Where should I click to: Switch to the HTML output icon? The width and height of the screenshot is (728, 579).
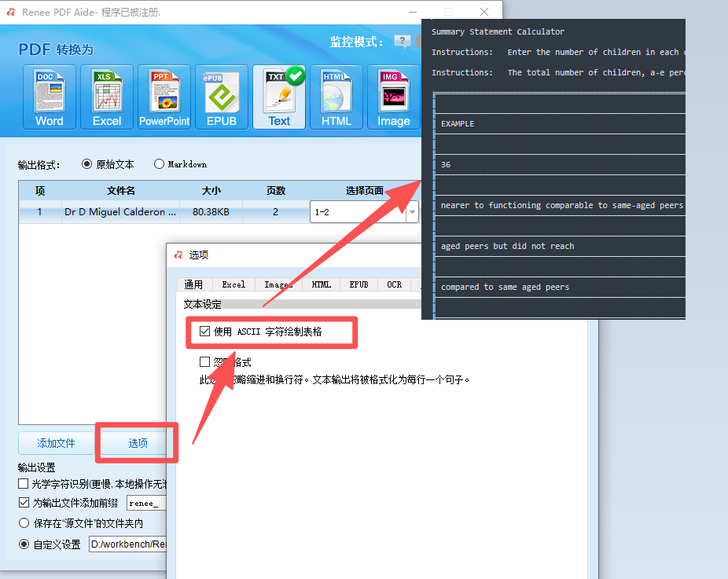point(336,97)
